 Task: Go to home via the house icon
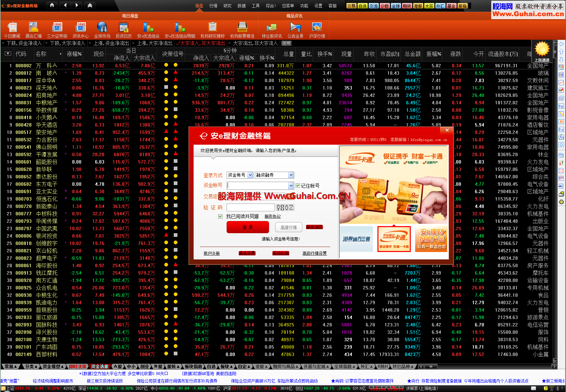pyautogui.click(x=52, y=5)
